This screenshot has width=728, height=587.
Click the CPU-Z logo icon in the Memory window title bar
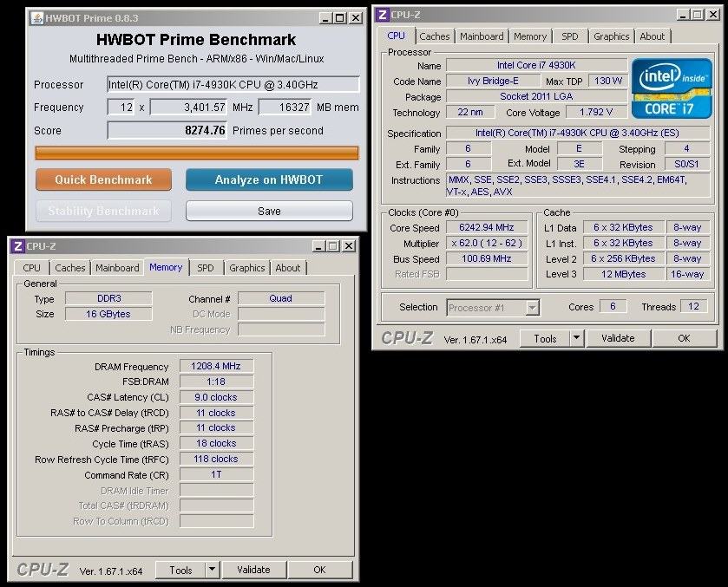pos(18,246)
